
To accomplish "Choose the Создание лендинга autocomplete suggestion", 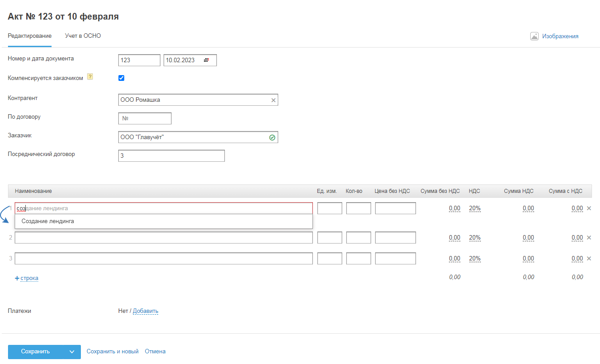I will (x=164, y=221).
